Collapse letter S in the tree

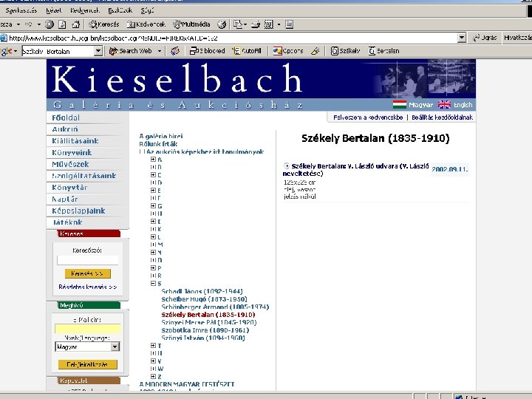[x=153, y=283]
